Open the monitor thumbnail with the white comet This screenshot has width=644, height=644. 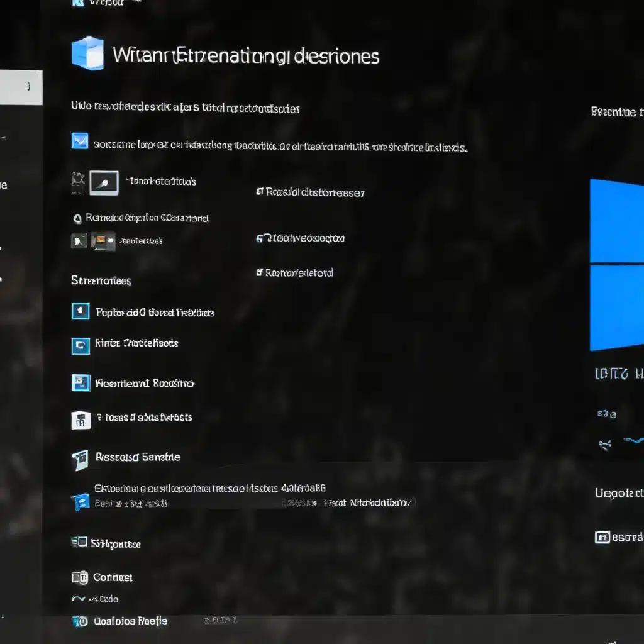[x=104, y=183]
